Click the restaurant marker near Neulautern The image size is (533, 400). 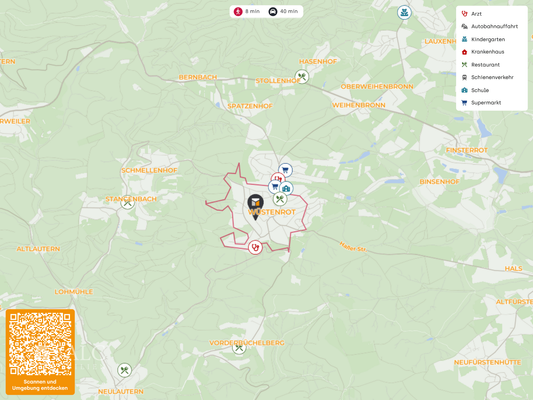[124, 370]
